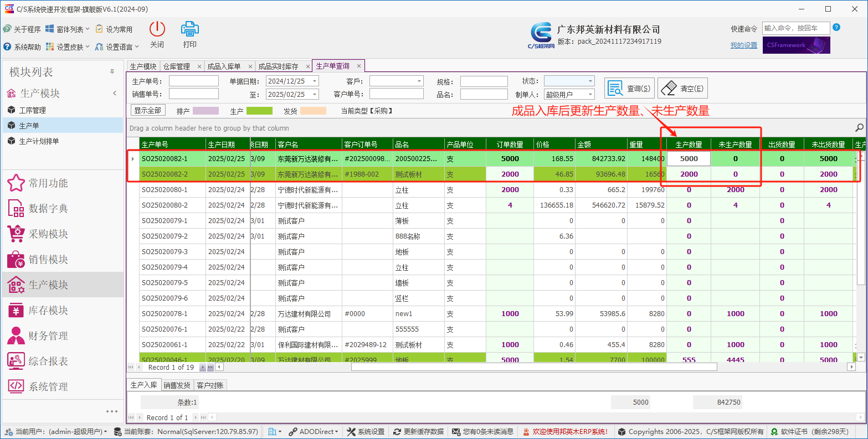Click the sidebar overflow dots
The image size is (868, 439).
coord(112,411)
